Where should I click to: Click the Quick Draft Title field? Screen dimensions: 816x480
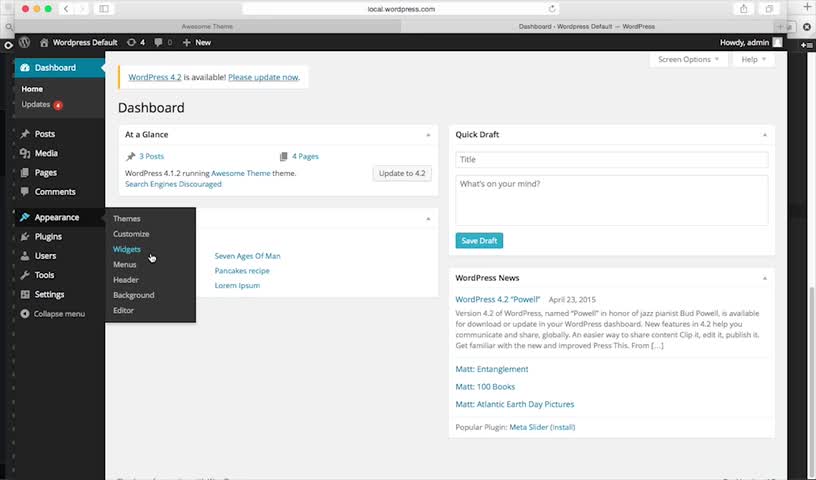click(x=611, y=160)
